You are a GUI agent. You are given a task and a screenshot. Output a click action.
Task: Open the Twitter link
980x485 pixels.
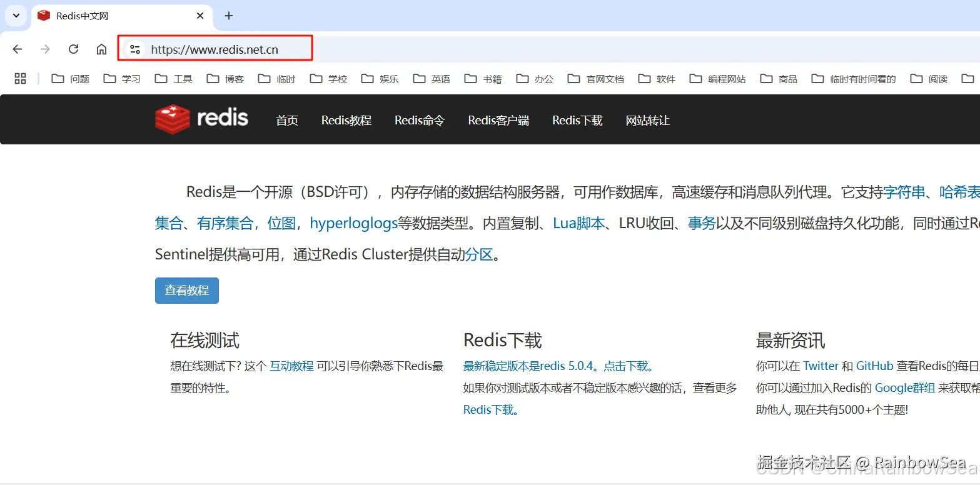pos(821,366)
